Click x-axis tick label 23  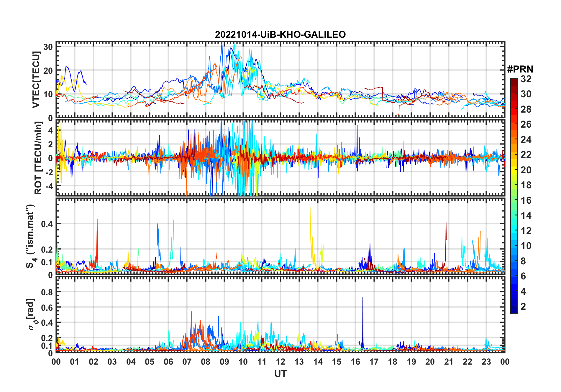[x=486, y=362]
